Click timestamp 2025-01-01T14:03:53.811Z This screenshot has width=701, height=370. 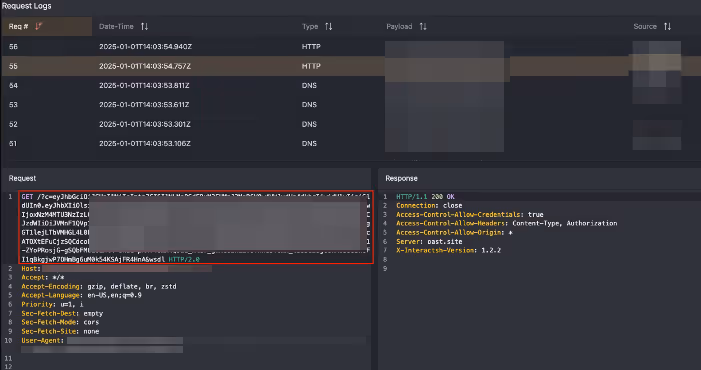[x=144, y=85]
